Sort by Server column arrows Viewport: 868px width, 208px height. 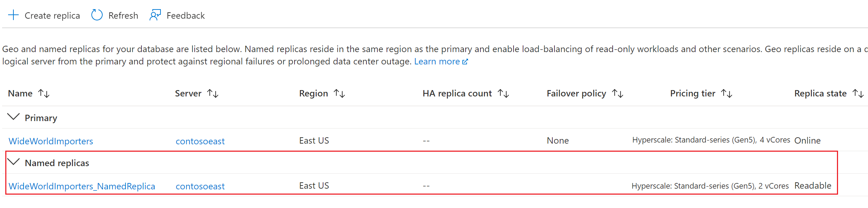(x=213, y=93)
